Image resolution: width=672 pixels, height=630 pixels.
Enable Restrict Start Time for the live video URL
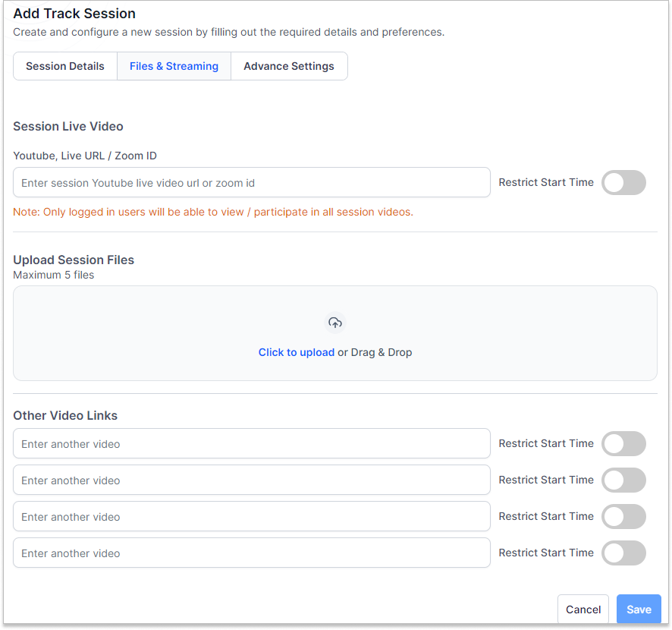[x=623, y=183]
